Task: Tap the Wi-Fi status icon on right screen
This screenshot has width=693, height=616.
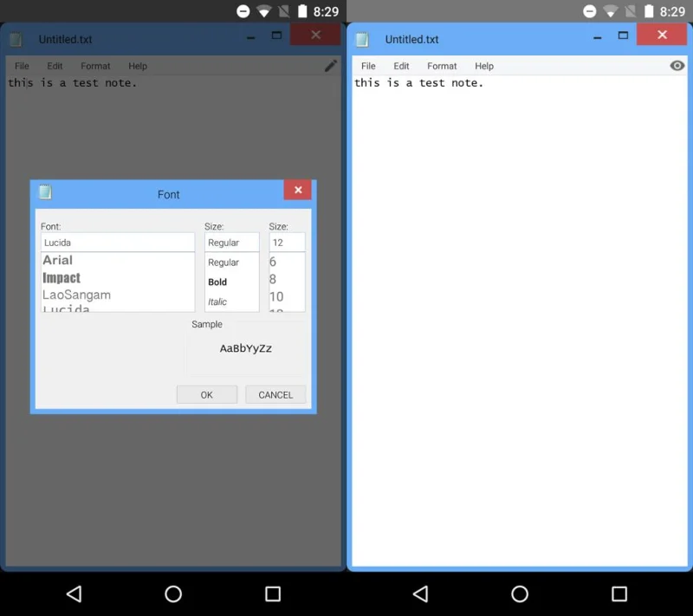Action: tap(611, 11)
